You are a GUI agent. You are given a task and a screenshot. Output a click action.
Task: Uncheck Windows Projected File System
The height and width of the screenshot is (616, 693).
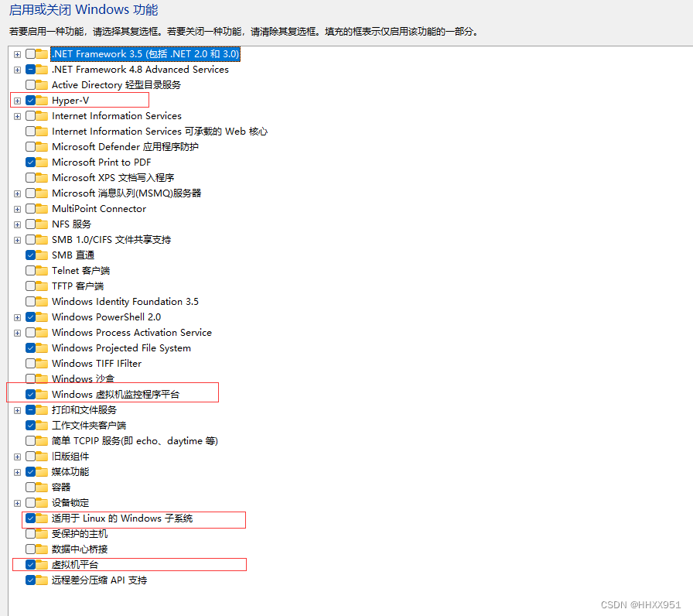pos(29,347)
